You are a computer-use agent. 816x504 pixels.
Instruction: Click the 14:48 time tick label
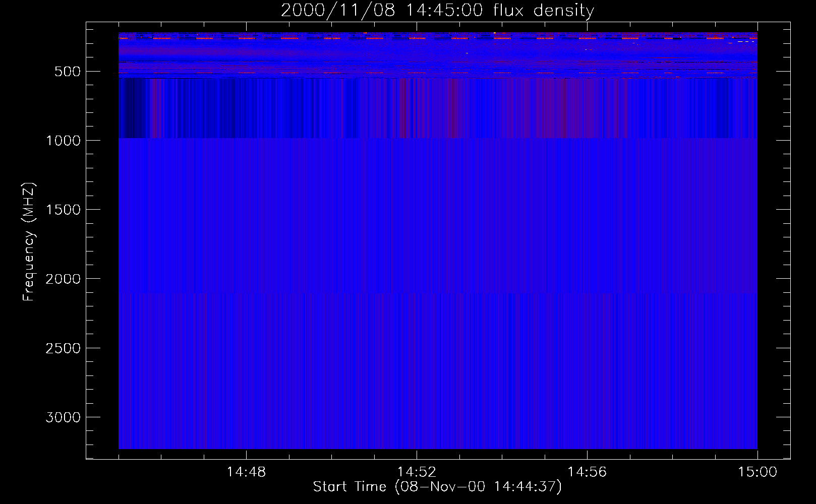pos(246,472)
